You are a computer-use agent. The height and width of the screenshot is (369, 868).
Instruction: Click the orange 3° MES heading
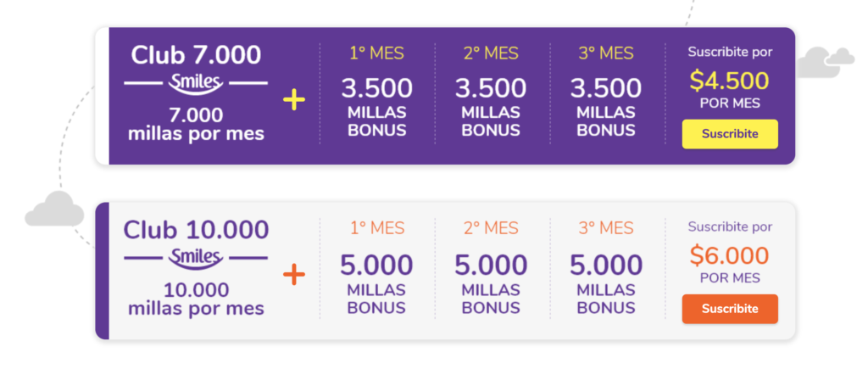(606, 228)
